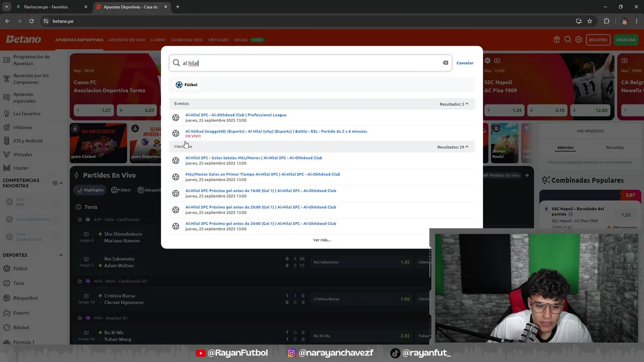Open Apuestas en Vivo nav item

point(127,40)
